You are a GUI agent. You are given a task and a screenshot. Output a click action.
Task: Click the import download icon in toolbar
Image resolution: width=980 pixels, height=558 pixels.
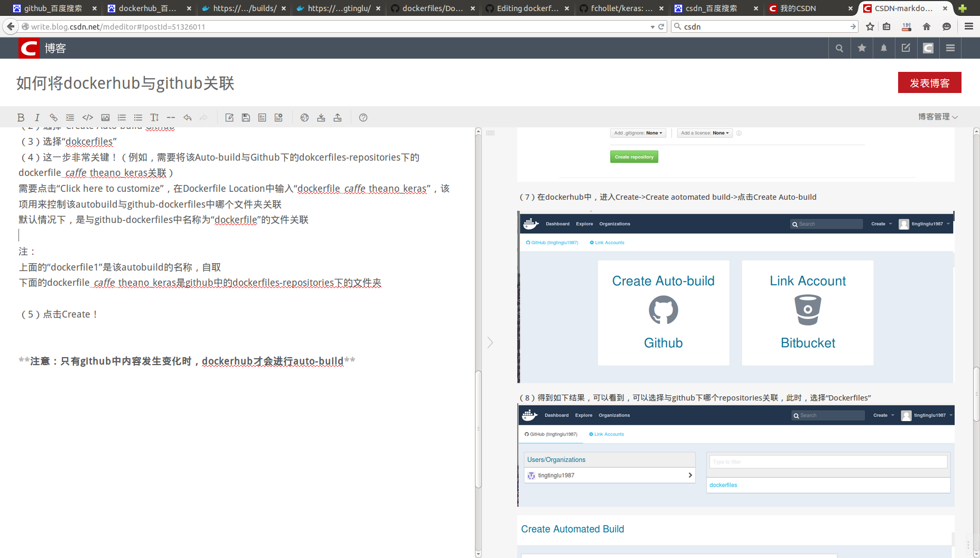click(321, 117)
